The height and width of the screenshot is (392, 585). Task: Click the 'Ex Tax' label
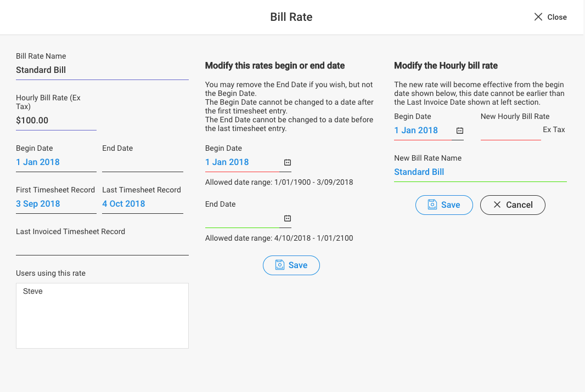(x=554, y=130)
